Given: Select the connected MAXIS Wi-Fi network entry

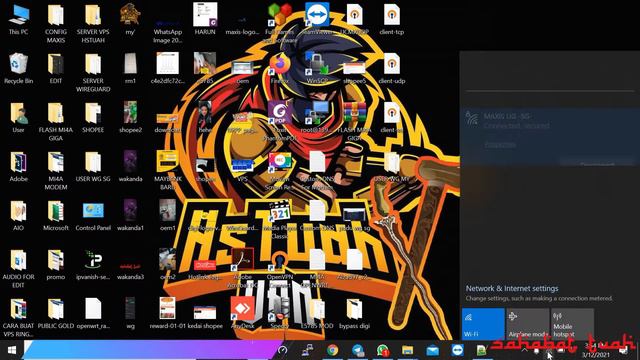Looking at the screenshot, I should 550,137.
